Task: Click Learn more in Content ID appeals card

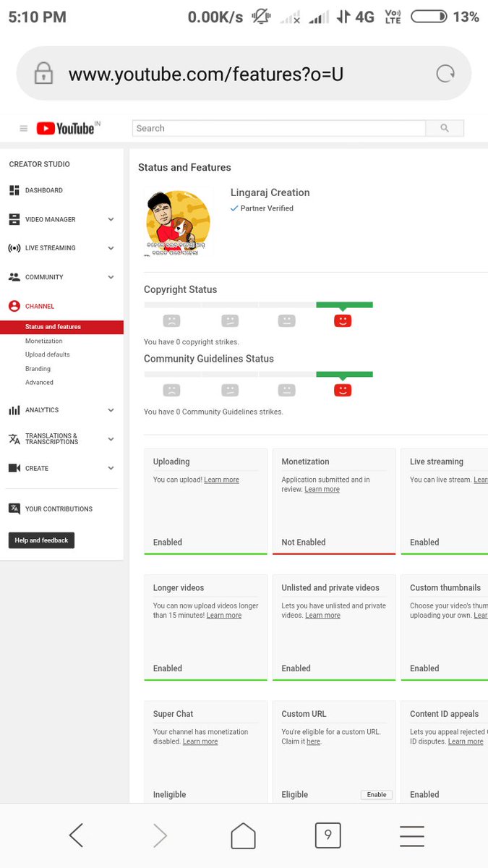Action: pos(466,742)
